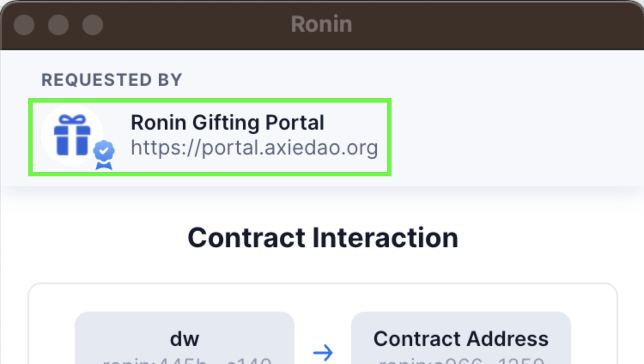Minimize the Ronin window

pyautogui.click(x=58, y=24)
